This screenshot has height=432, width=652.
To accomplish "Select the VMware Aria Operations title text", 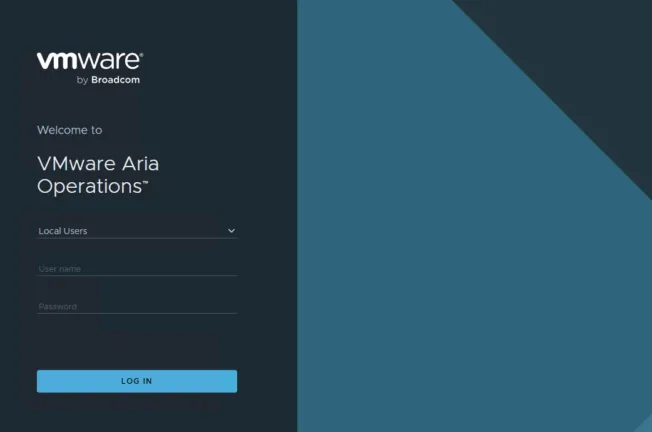I will (x=98, y=175).
